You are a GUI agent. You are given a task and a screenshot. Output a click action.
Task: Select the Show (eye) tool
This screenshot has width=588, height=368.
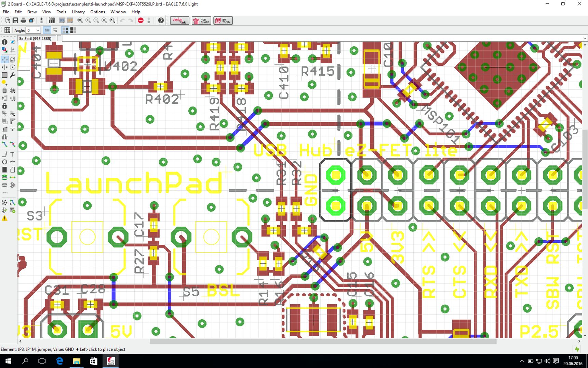pos(13,42)
